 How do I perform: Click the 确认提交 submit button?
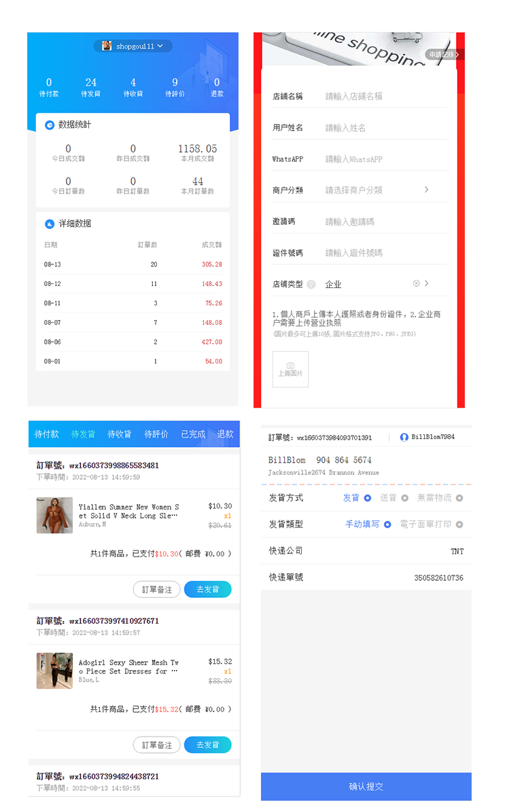click(366, 786)
